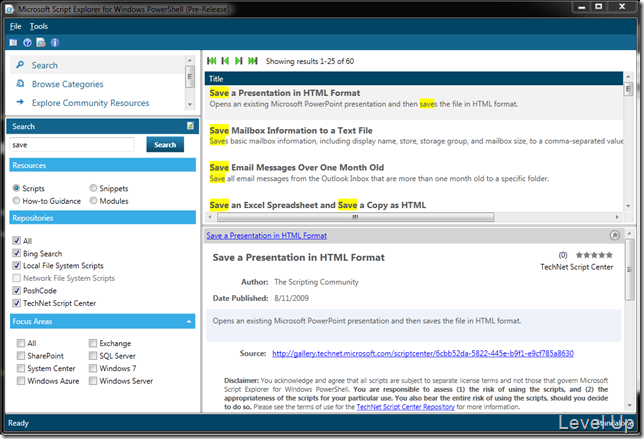Uncheck the All repositories checkbox

coord(16,241)
